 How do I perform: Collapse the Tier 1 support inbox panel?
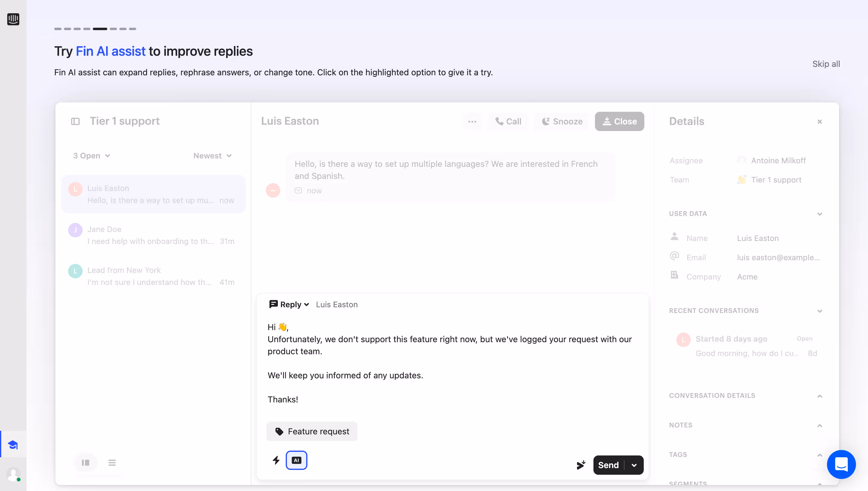coord(76,121)
